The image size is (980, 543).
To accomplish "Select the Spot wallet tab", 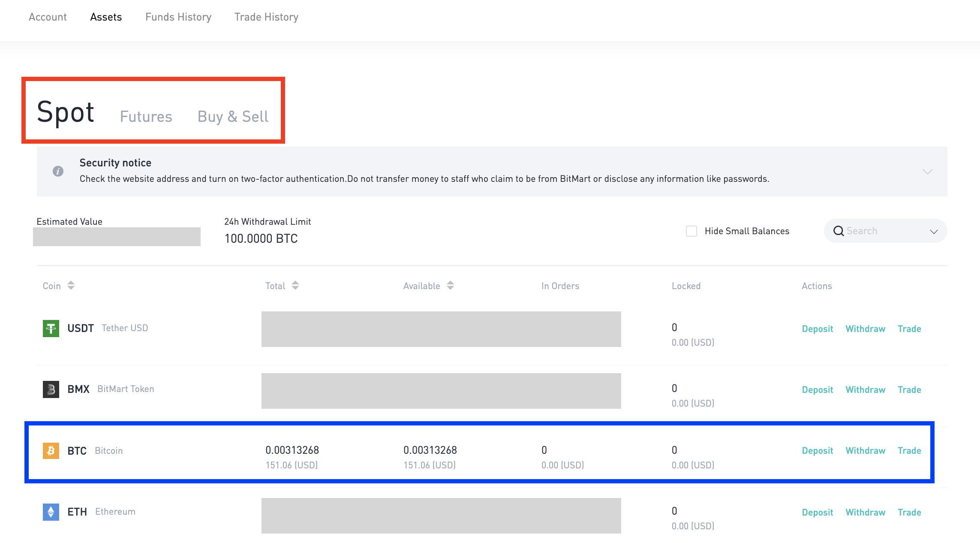I will [66, 112].
